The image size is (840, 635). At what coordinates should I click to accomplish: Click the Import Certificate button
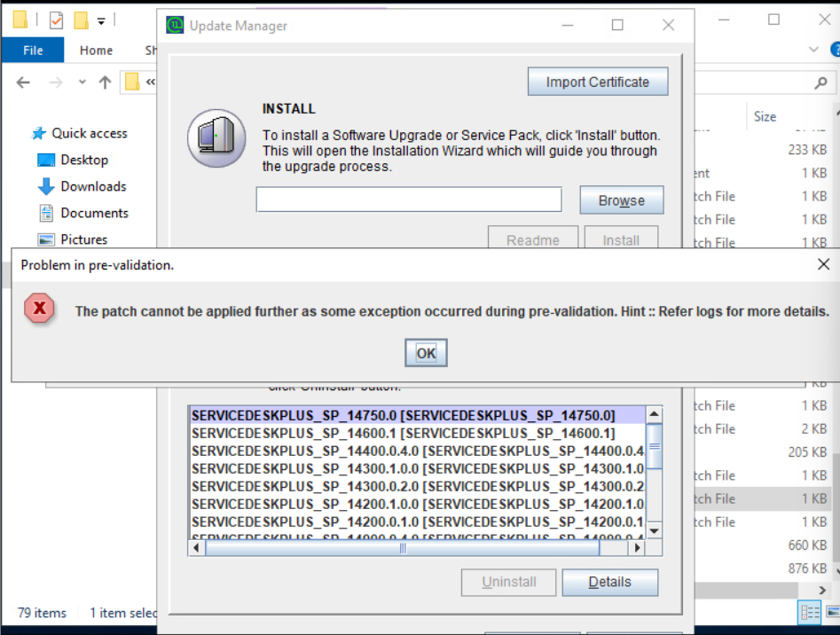(597, 82)
